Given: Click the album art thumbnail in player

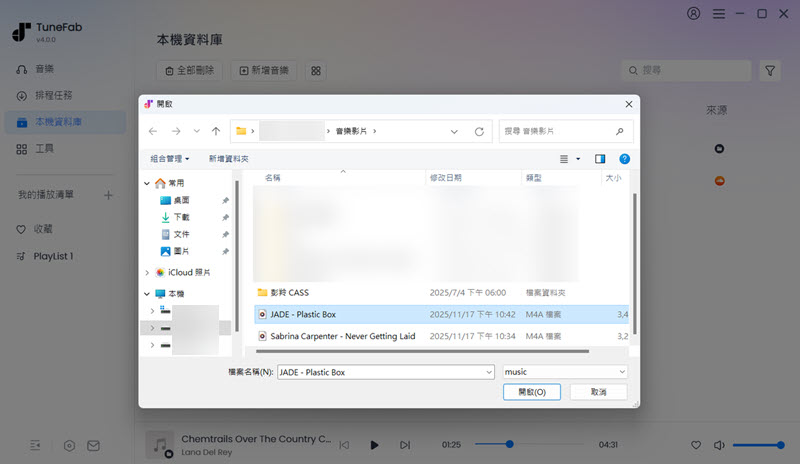Looking at the screenshot, I should click(x=160, y=445).
